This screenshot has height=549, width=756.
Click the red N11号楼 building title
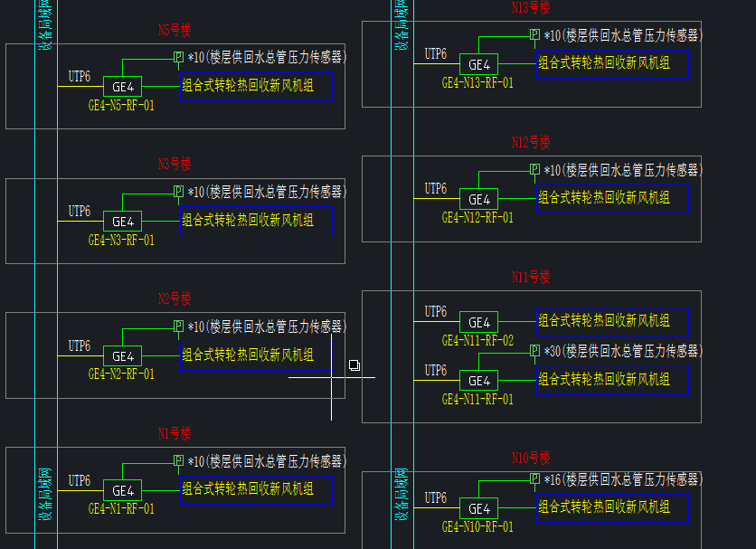tap(531, 277)
